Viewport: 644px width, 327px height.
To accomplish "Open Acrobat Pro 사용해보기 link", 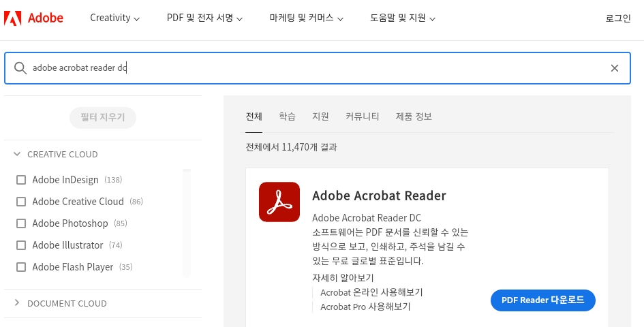I will point(365,307).
